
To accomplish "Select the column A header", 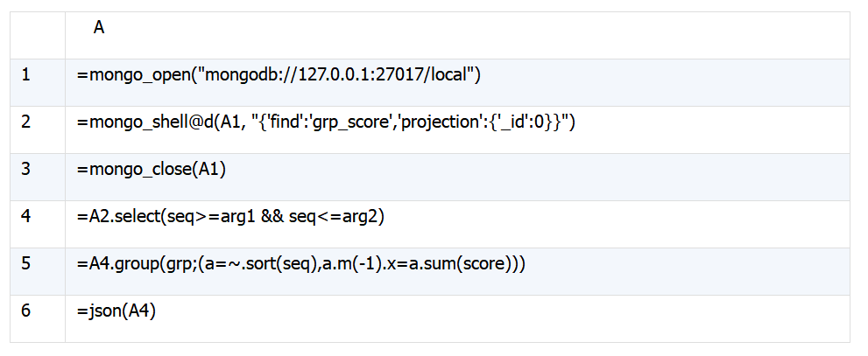I will tap(457, 35).
